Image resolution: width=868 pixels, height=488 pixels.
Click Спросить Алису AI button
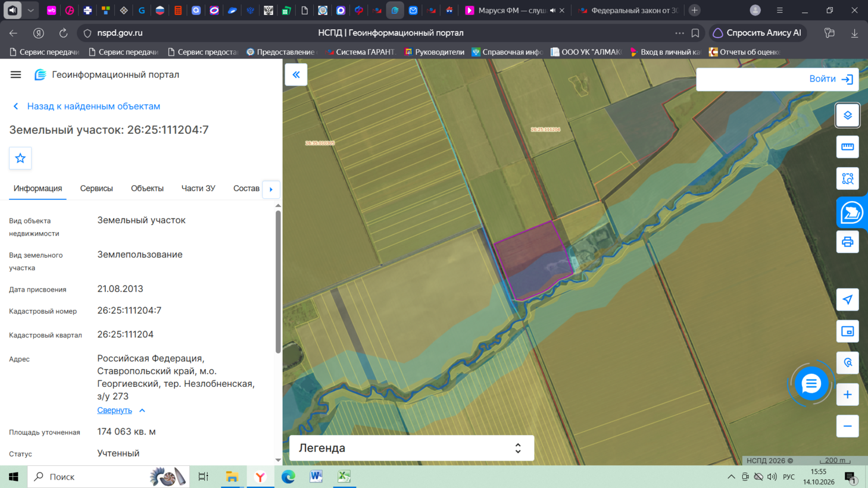[757, 33]
